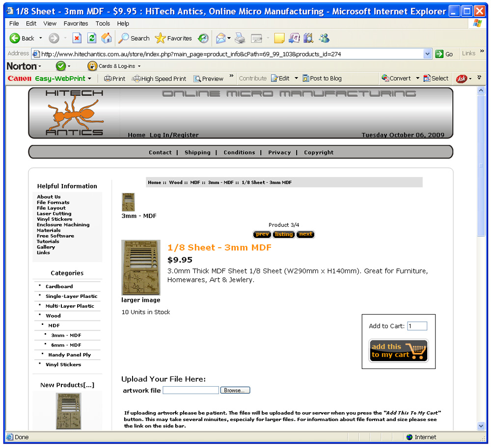The height and width of the screenshot is (448, 491).
Task: Click the scrollbar down arrow
Action: coord(481,425)
